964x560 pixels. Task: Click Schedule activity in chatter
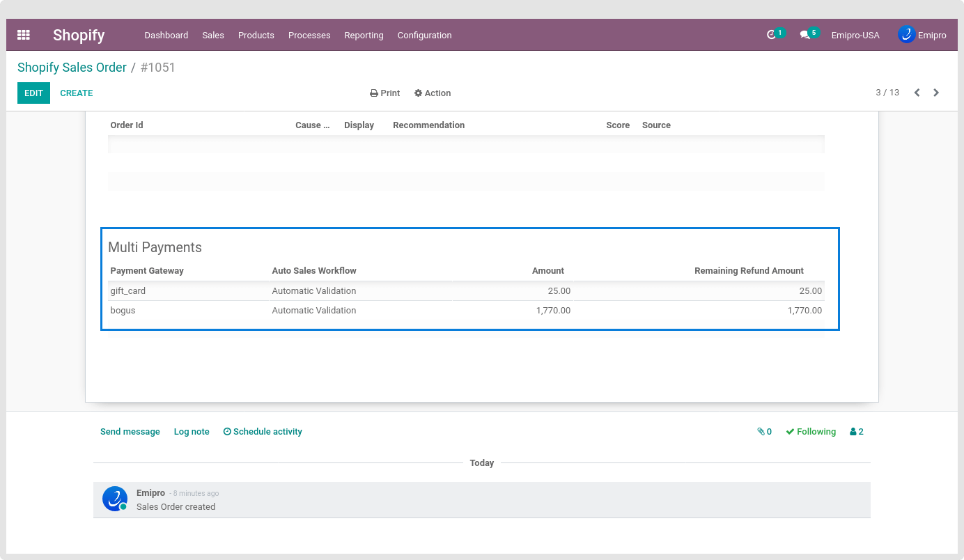[x=263, y=432]
